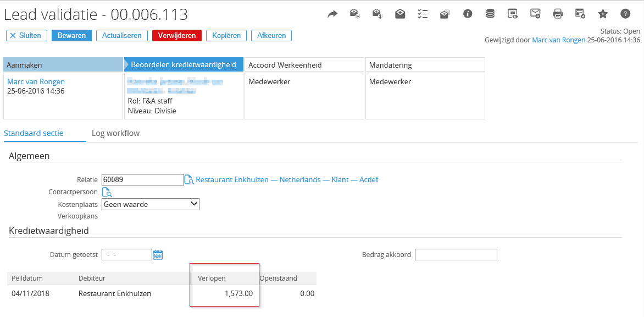Add page to favorites with star icon
Screen dimensions: 644x317
point(603,14)
